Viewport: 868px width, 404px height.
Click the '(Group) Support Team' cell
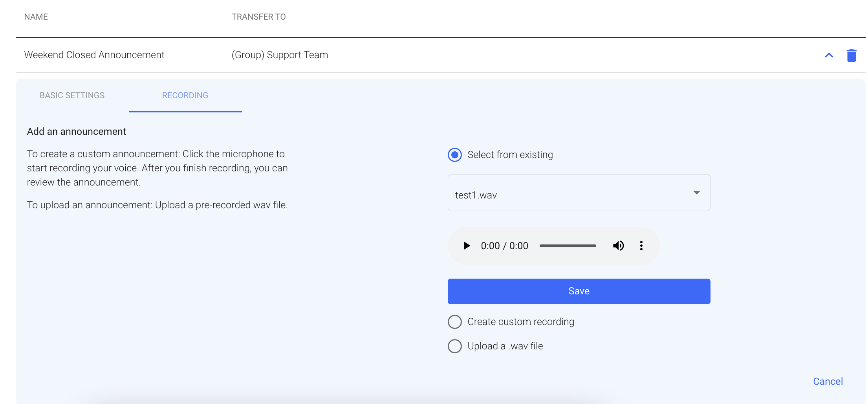(280, 55)
